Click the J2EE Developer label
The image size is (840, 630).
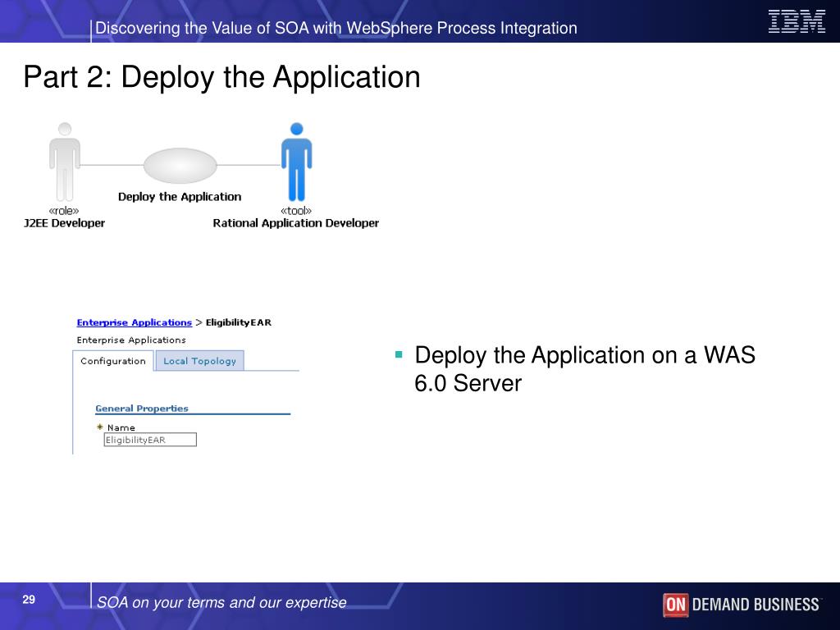point(64,223)
